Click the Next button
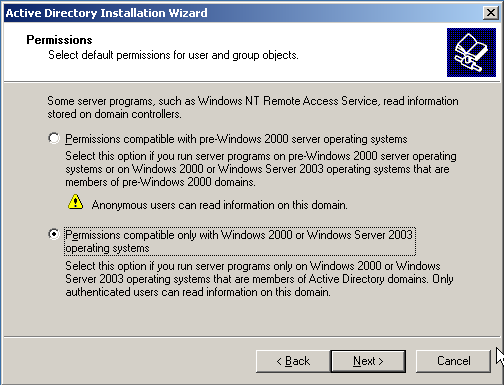This screenshot has height=385, width=504. point(368,361)
